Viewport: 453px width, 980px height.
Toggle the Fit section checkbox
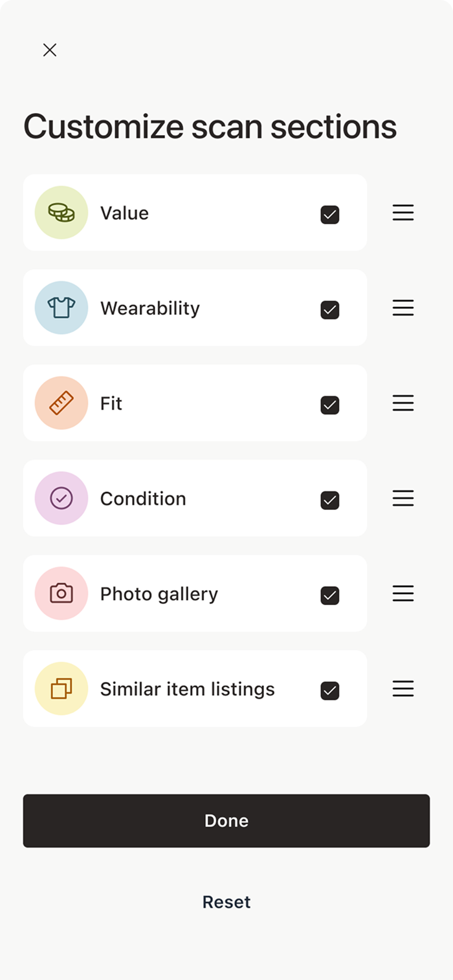pyautogui.click(x=330, y=405)
